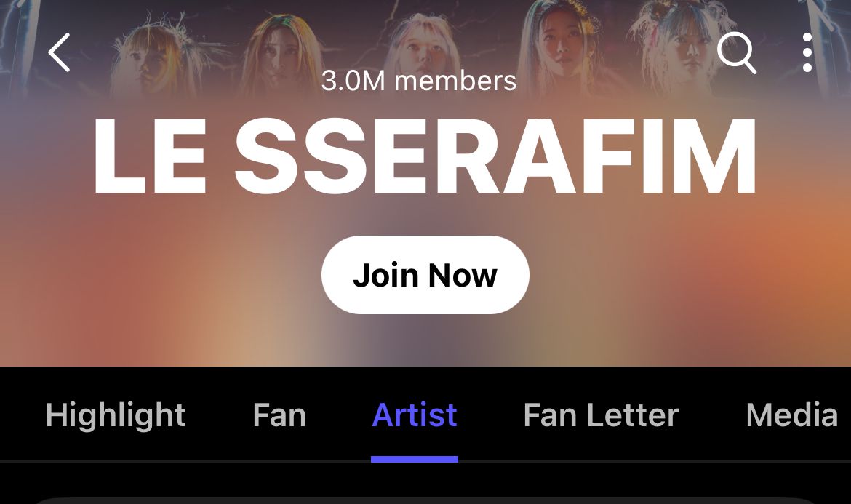The width and height of the screenshot is (851, 504).
Task: Open search with the magnifying glass icon
Action: click(737, 52)
